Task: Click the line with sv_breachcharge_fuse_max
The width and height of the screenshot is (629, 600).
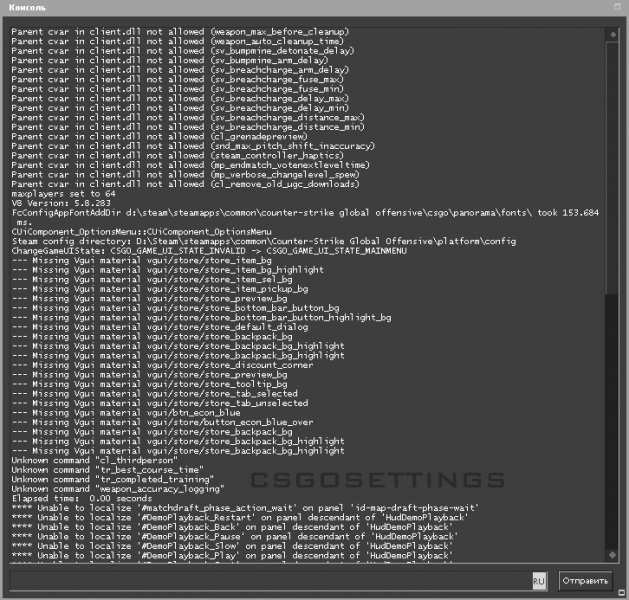Action: click(177, 79)
